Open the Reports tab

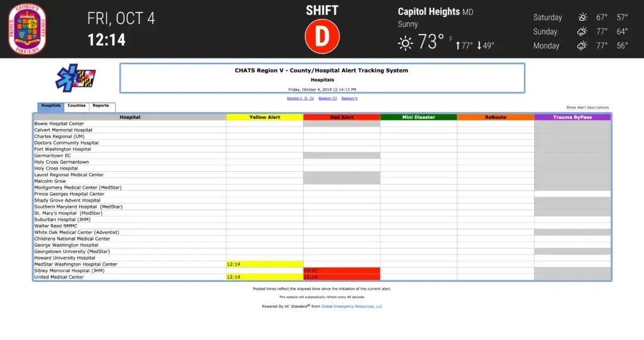tap(101, 106)
